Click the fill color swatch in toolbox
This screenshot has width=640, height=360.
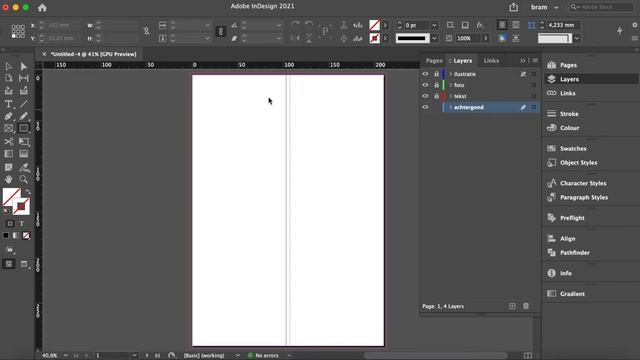pyautogui.click(x=10, y=196)
